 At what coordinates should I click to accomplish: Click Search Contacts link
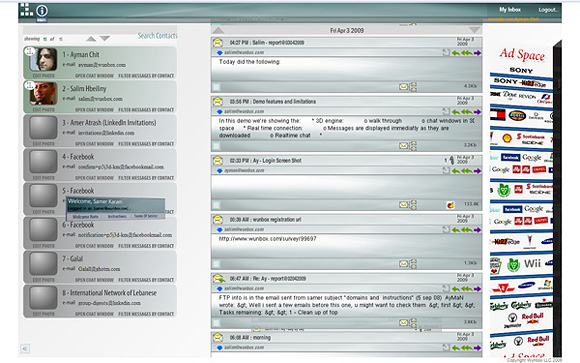tap(158, 36)
